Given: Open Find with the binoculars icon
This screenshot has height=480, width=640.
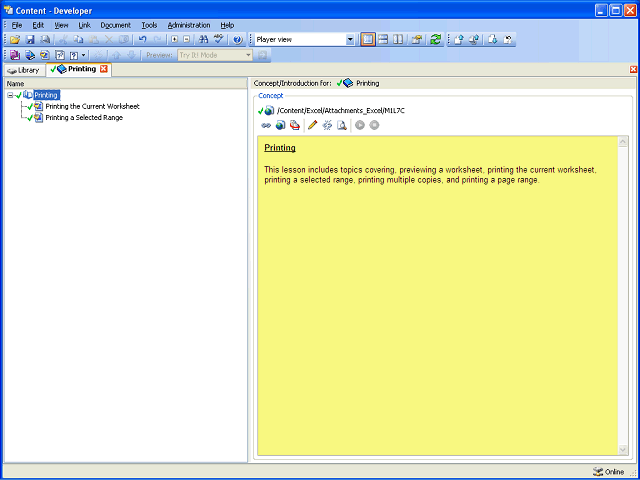Looking at the screenshot, I should 203,40.
